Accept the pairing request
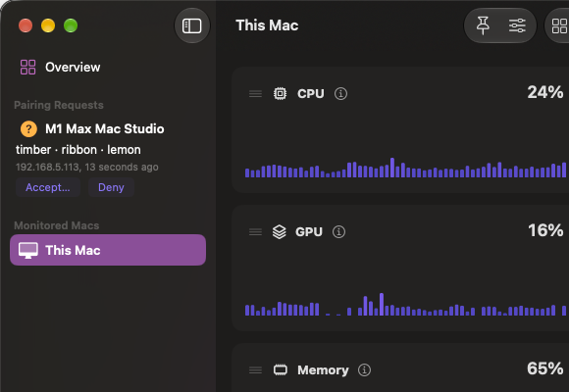 pyautogui.click(x=48, y=187)
